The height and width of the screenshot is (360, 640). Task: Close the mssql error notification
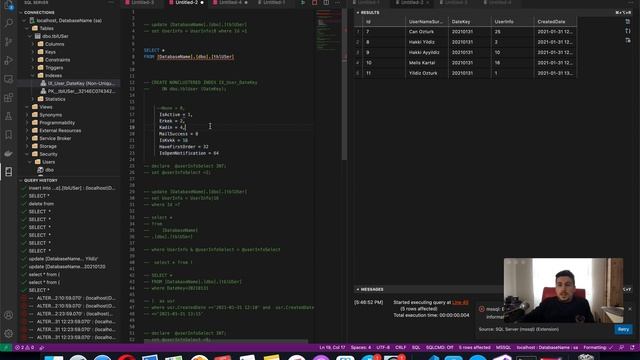tap(630, 309)
